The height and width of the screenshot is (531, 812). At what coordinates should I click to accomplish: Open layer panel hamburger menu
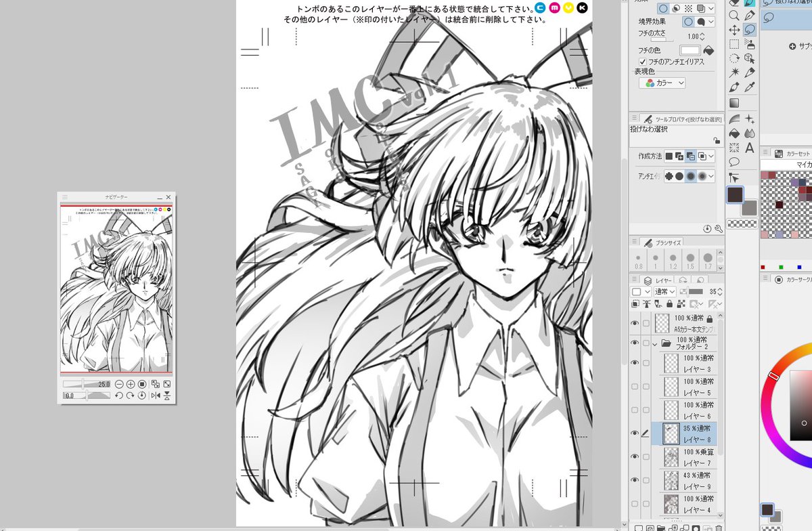coord(635,279)
